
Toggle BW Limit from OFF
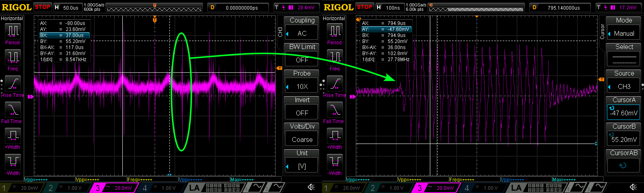[x=302, y=60]
